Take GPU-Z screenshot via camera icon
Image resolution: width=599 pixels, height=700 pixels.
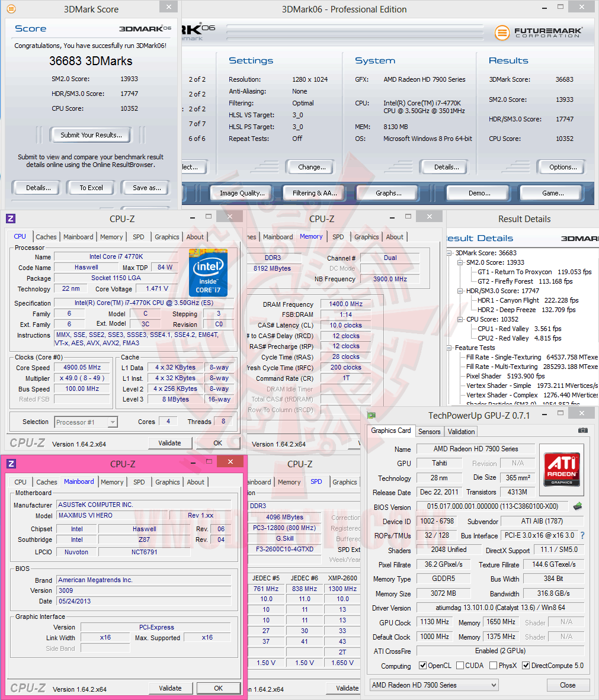(x=583, y=431)
